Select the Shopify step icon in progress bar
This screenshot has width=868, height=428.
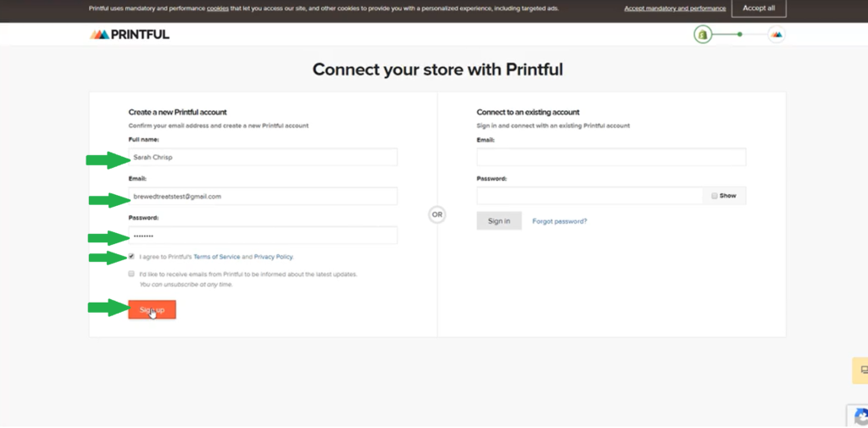[703, 35]
